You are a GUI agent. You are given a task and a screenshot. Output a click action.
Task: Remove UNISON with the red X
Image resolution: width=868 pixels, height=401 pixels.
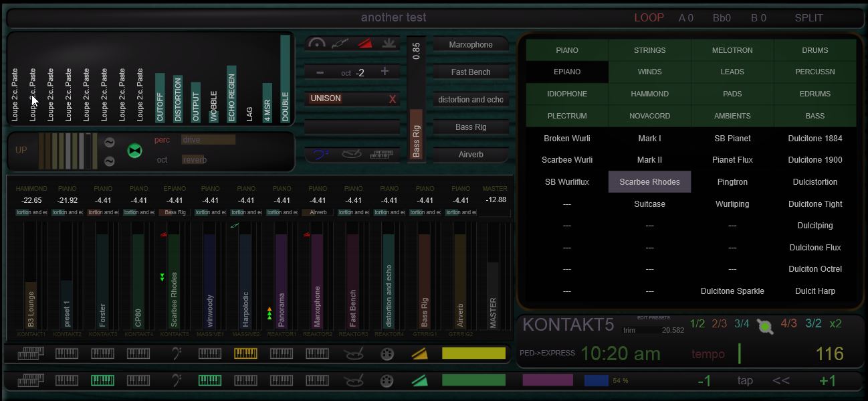click(x=393, y=99)
